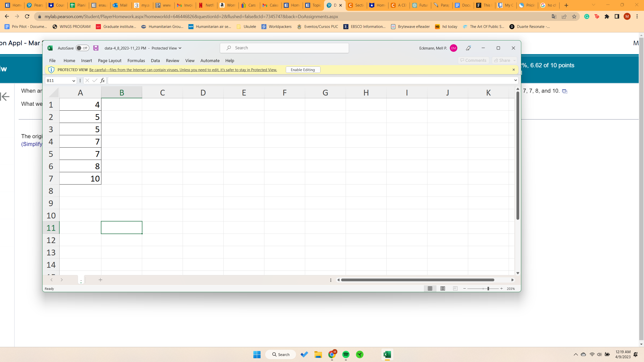
Task: Switch to Page Layout view icon
Action: 442,289
